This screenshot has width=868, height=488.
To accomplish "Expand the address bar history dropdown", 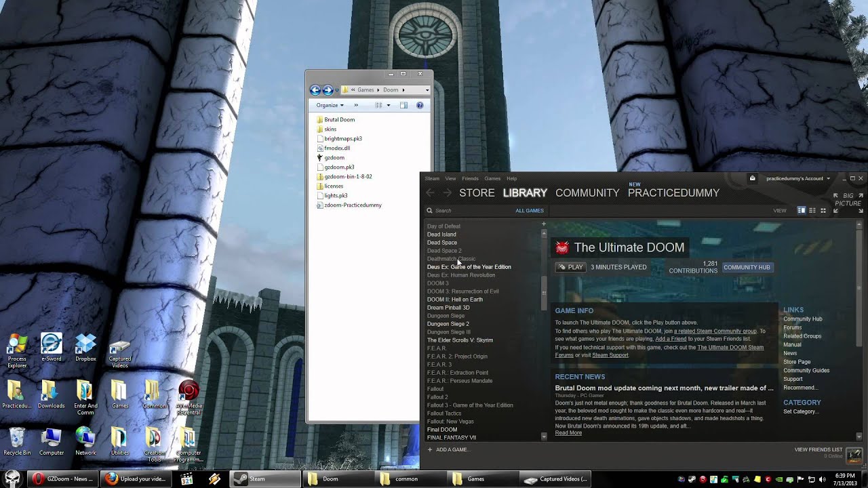I will point(427,90).
